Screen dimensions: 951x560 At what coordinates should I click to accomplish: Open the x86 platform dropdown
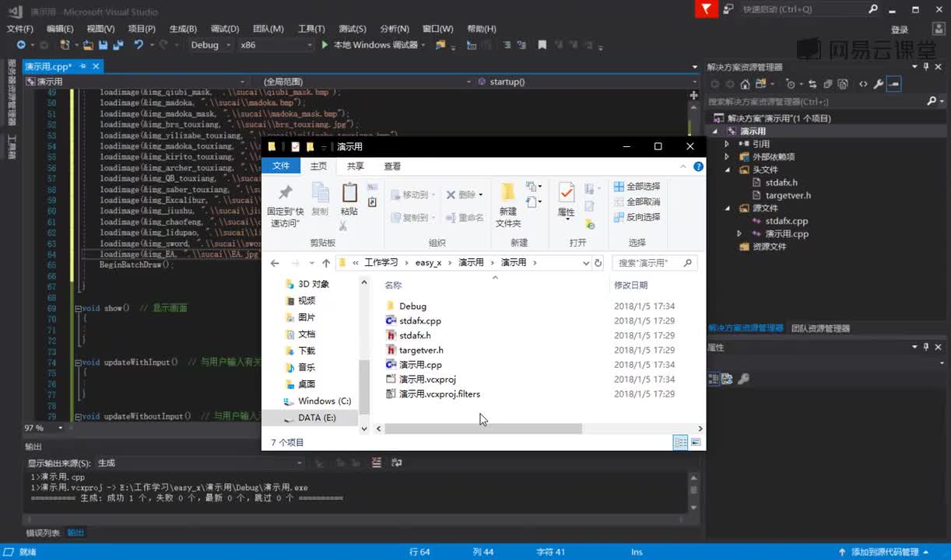(x=275, y=45)
